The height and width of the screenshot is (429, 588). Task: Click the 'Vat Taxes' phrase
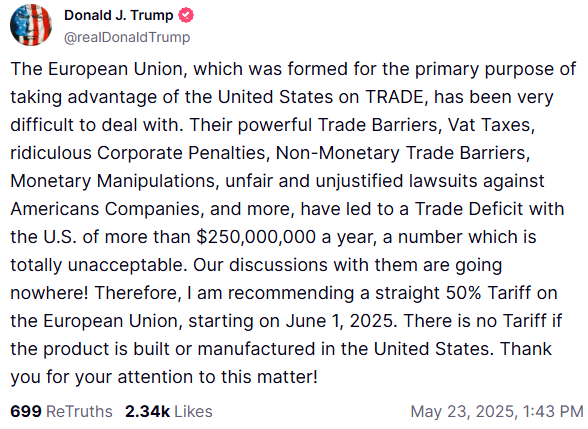coord(491,125)
